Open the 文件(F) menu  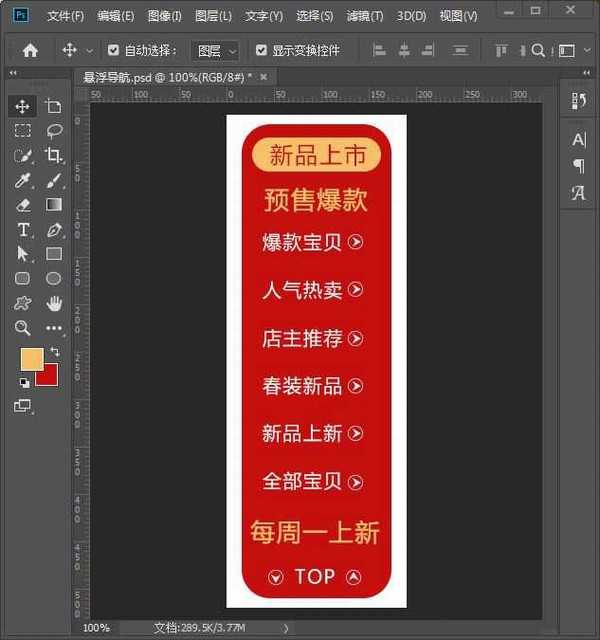point(65,17)
